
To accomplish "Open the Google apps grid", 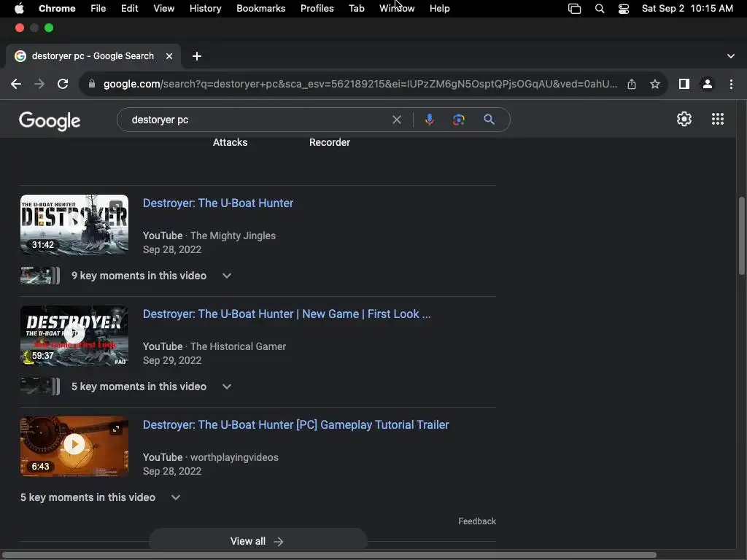I will coord(718,119).
